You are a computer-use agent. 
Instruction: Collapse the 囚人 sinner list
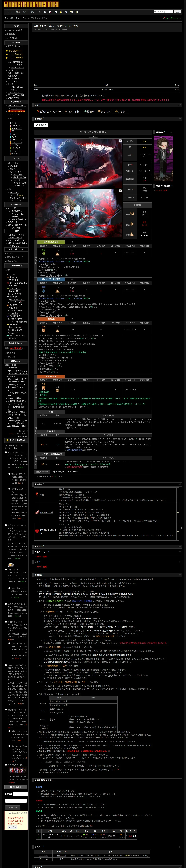[11, 119]
